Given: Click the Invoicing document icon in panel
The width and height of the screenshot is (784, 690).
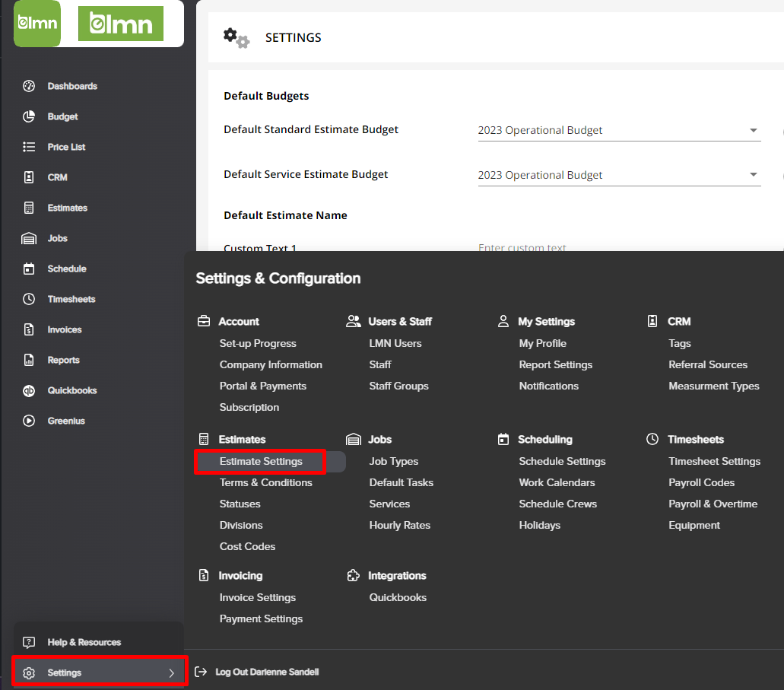Looking at the screenshot, I should tap(204, 575).
